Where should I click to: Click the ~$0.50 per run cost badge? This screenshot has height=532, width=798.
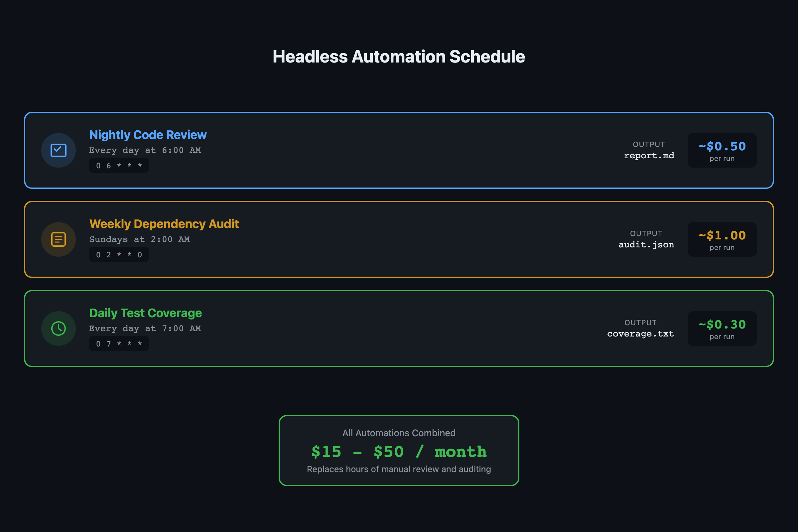[722, 150]
